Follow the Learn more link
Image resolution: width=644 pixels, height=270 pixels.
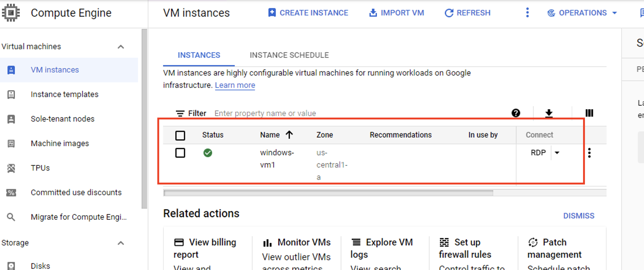point(235,85)
